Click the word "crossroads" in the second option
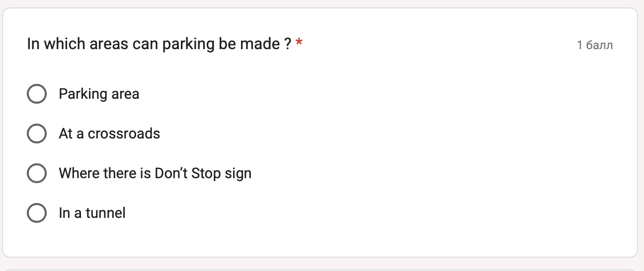The image size is (644, 271). pos(124,134)
